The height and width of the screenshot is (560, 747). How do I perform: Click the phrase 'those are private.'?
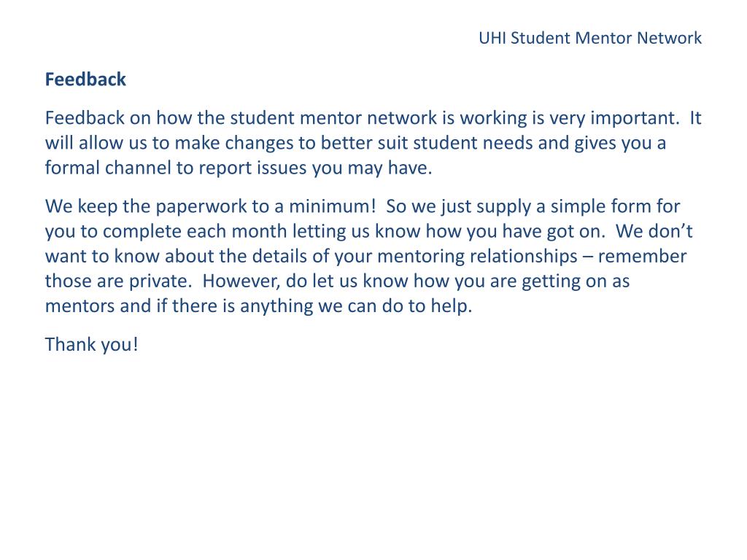click(x=118, y=281)
